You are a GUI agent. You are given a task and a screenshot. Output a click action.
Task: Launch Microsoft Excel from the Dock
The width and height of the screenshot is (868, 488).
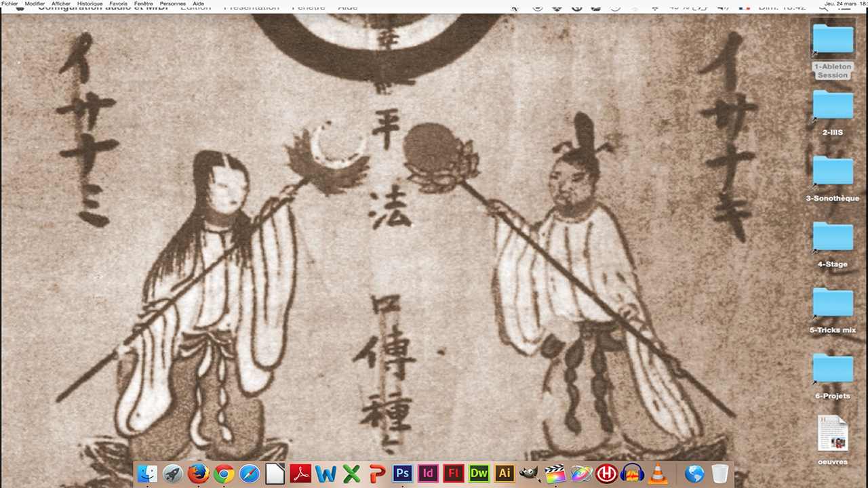351,474
